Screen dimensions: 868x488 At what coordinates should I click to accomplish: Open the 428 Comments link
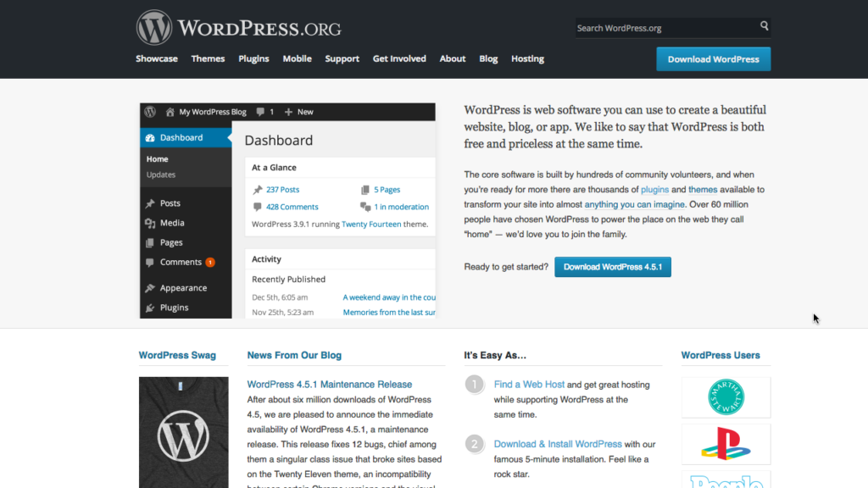tap(292, 207)
